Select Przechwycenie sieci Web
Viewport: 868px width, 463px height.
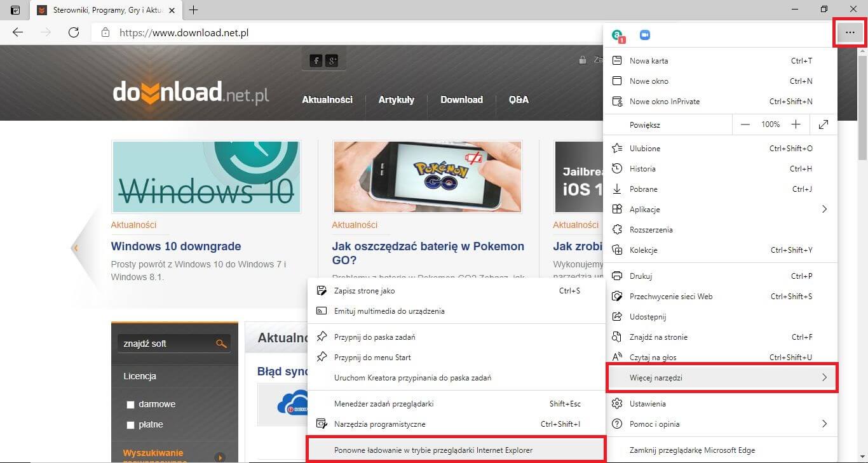[x=720, y=297]
